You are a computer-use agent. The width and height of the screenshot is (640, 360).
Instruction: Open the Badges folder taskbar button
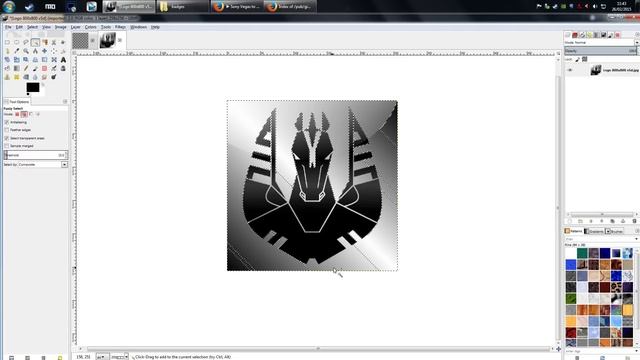[182, 7]
